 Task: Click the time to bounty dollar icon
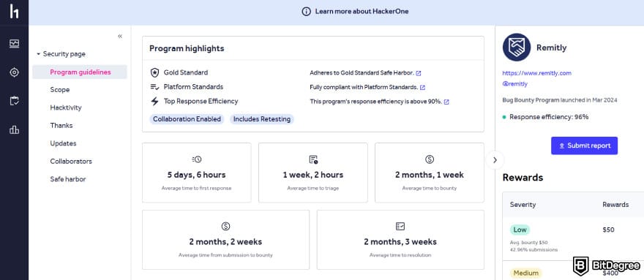(x=430, y=159)
